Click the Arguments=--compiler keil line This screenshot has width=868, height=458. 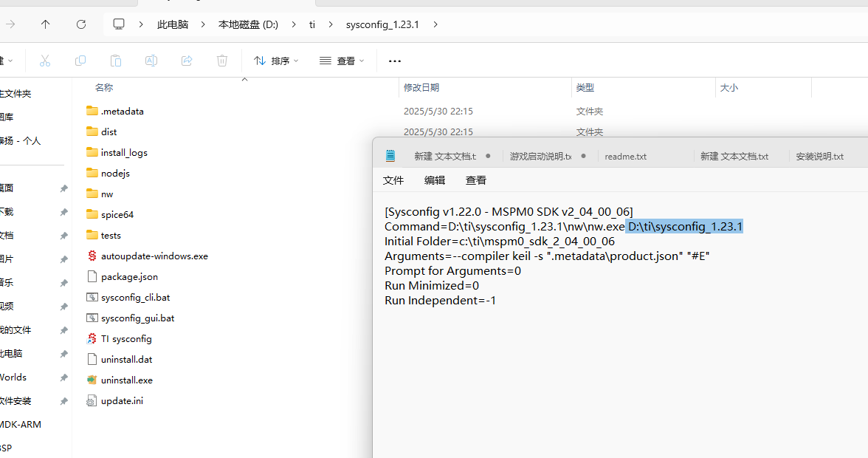(x=547, y=256)
